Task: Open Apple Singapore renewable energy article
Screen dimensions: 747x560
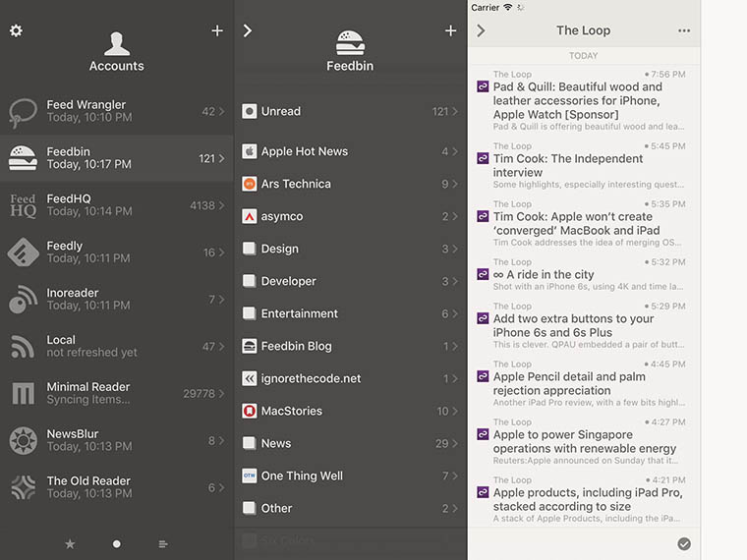Action: [584, 441]
